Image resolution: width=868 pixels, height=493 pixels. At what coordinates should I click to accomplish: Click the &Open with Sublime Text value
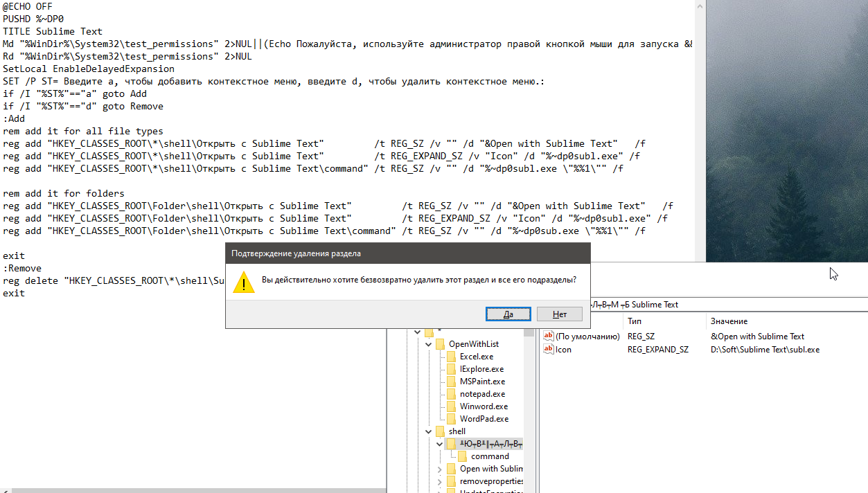tap(757, 337)
